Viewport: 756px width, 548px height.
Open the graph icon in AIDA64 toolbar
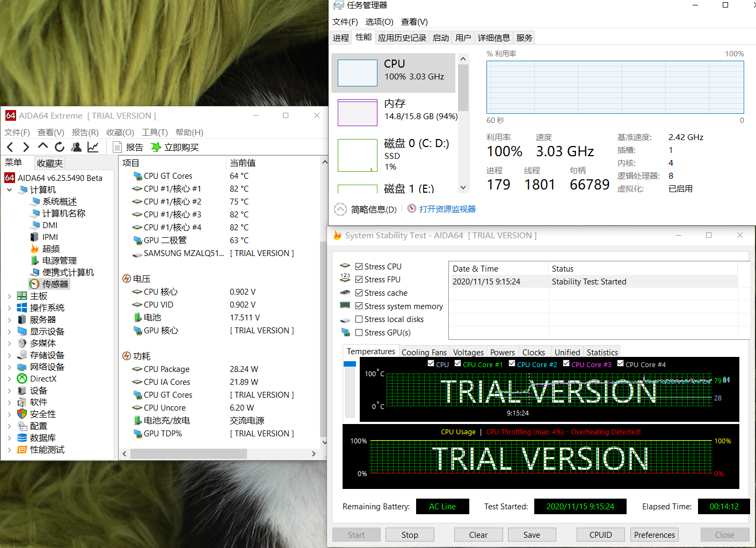[93, 147]
